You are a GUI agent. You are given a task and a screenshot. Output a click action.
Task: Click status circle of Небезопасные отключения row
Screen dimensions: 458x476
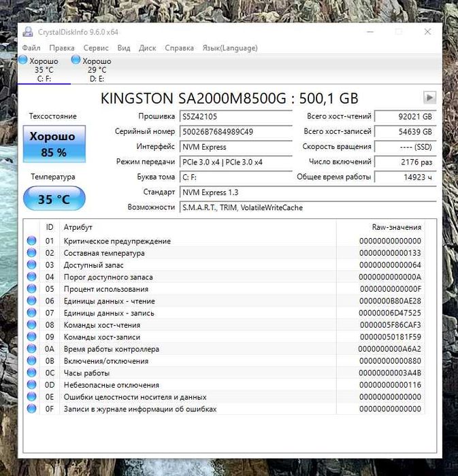point(31,385)
